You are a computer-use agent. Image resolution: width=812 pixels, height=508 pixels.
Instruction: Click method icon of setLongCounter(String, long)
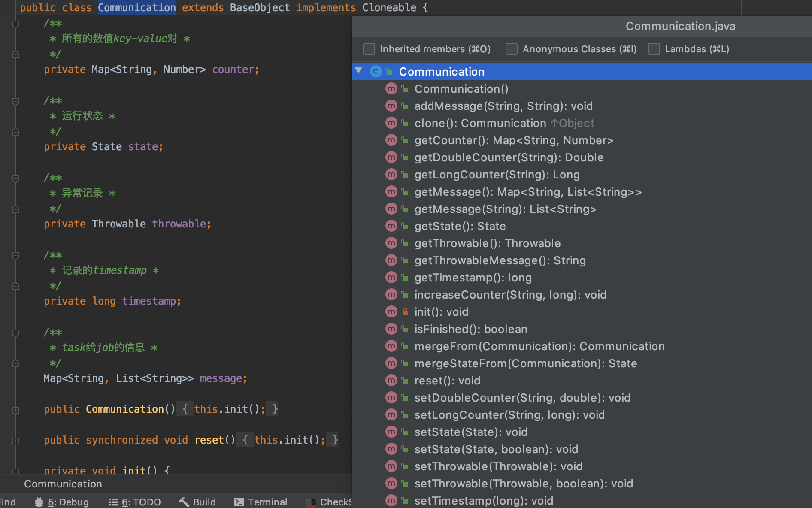[x=391, y=414]
